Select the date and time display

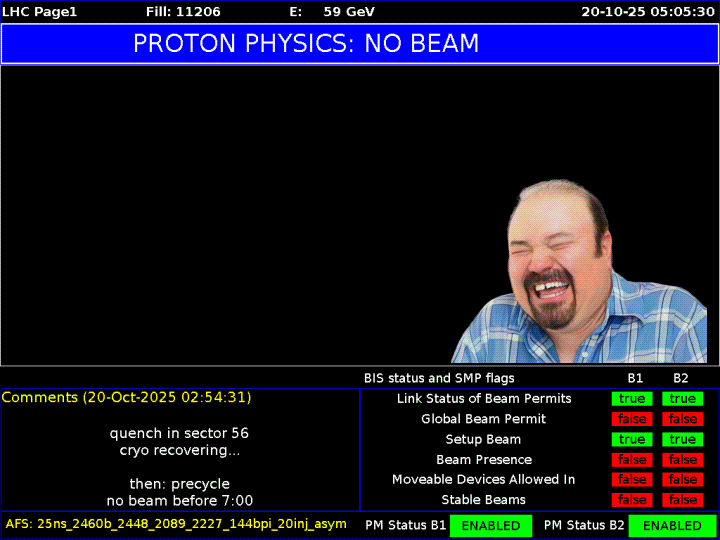[x=647, y=12]
